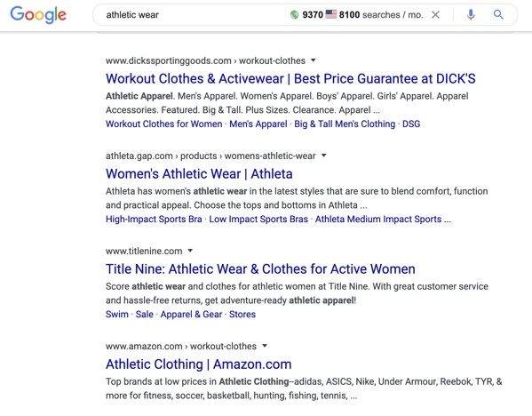The image size is (532, 416).
Task: Open dropdown arrow beside amazon.com workout-clothes URL
Action: [x=265, y=346]
